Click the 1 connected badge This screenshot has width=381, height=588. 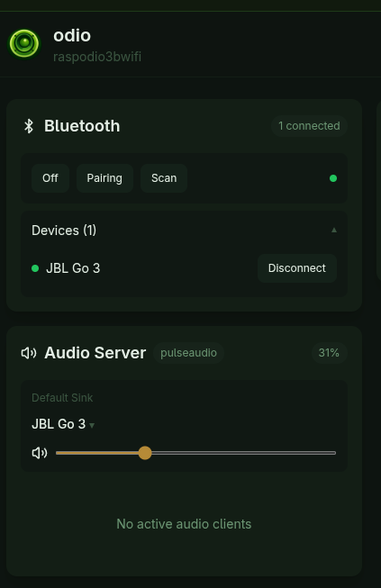click(x=309, y=126)
